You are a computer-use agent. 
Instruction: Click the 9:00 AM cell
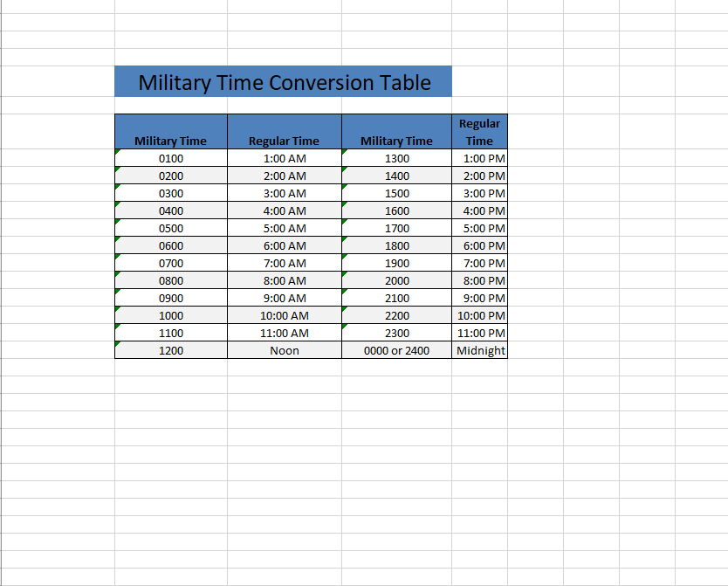pyautogui.click(x=285, y=298)
